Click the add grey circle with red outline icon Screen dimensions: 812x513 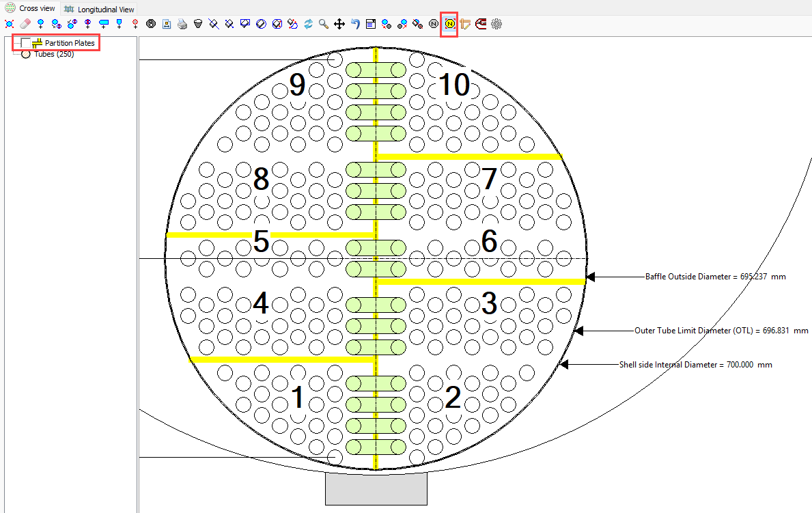[135, 24]
